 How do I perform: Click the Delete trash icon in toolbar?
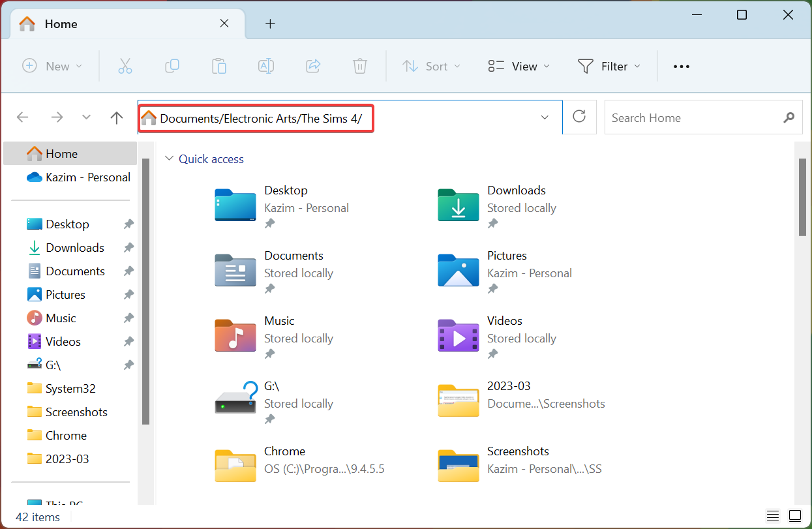360,66
